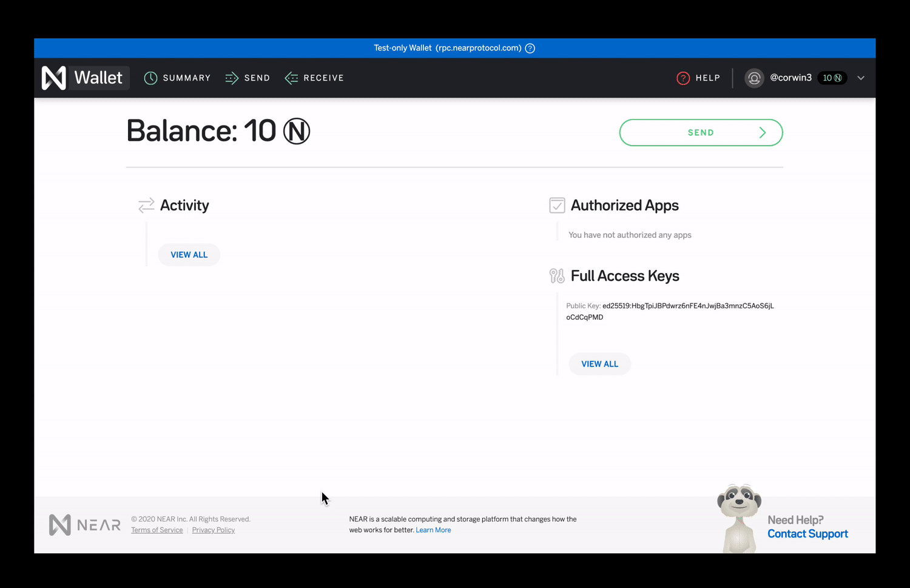Open the Summary page
Viewport: 910px width, 588px height.
[177, 78]
